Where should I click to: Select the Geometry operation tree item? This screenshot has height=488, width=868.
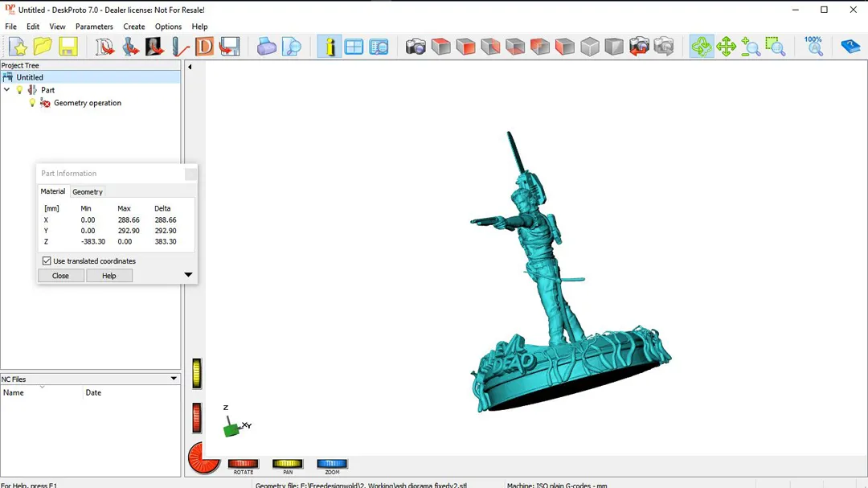pyautogui.click(x=88, y=102)
